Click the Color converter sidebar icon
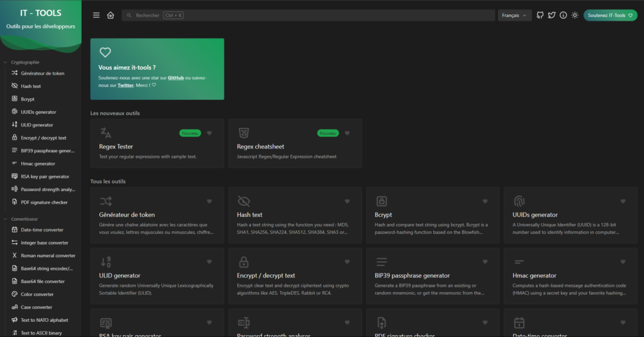644x337 pixels. pyautogui.click(x=14, y=294)
